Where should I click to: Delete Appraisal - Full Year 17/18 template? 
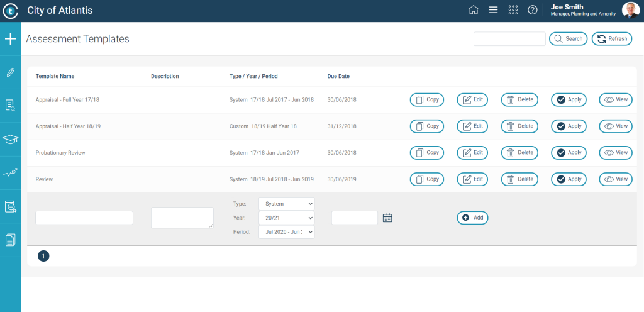(519, 99)
